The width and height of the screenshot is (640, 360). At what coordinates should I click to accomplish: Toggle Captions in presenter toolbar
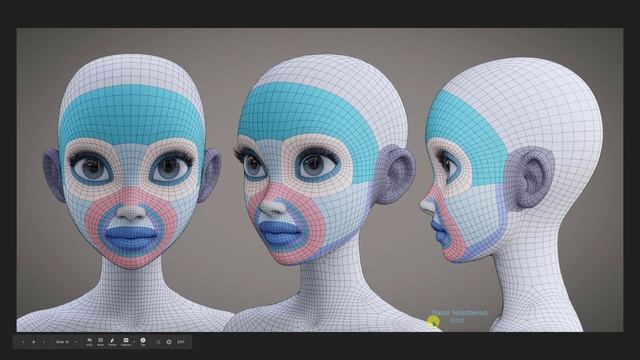pyautogui.click(x=126, y=342)
